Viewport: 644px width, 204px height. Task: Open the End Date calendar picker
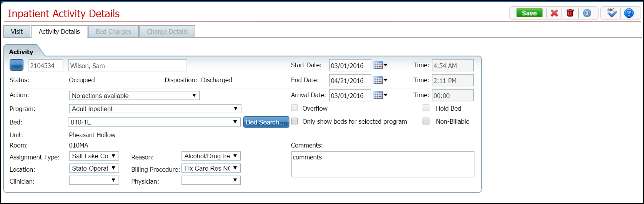[x=380, y=80]
